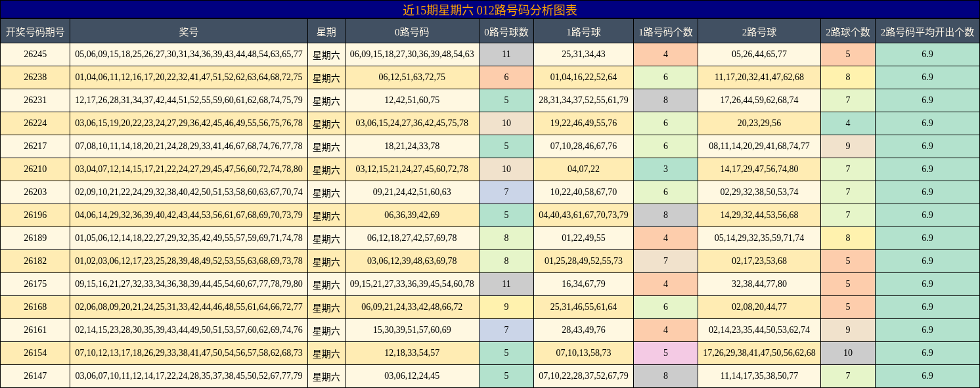Screen dimensions: 980x388
Task: Click 2路号球 cell 20,23,29,56
Action: pos(759,123)
